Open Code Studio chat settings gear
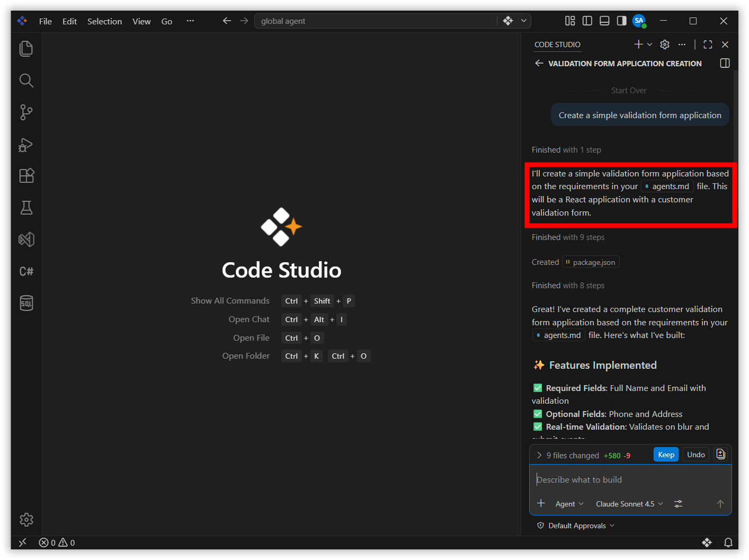Viewport: 749px width, 560px height. (x=665, y=45)
